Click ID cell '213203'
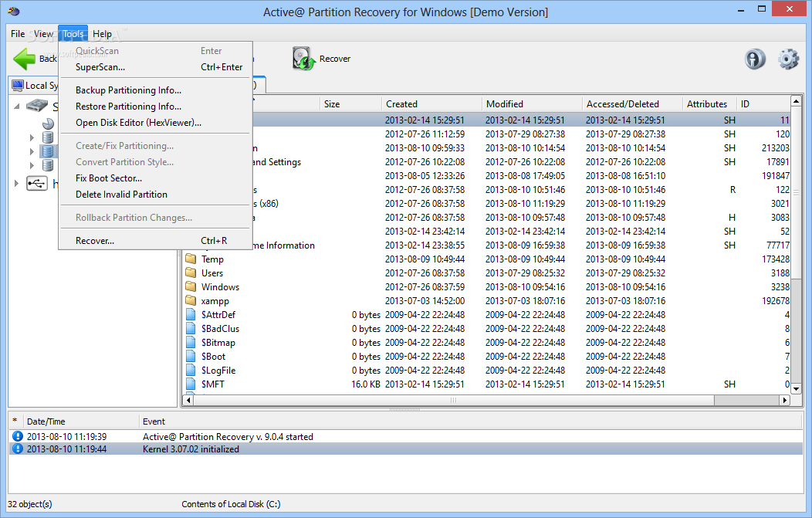 (775, 148)
